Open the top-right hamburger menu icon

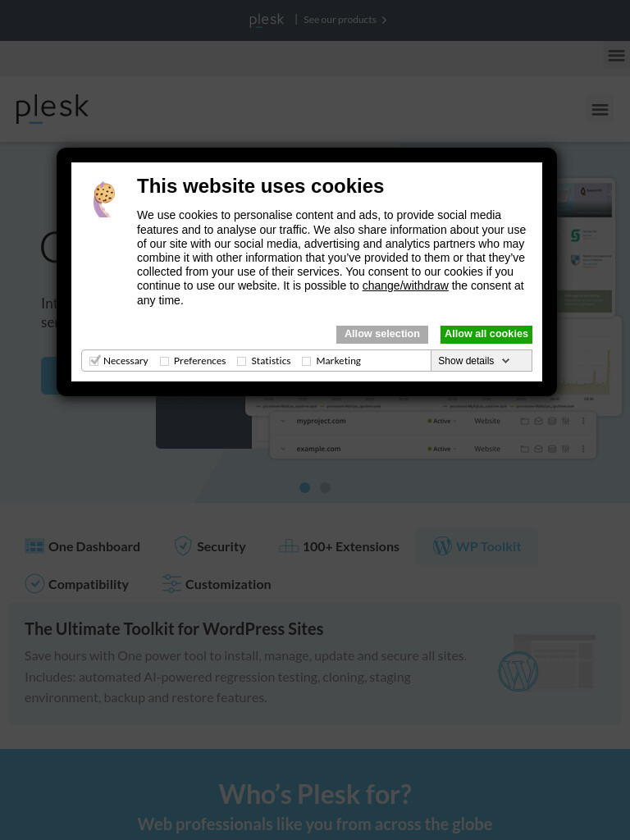point(616,55)
